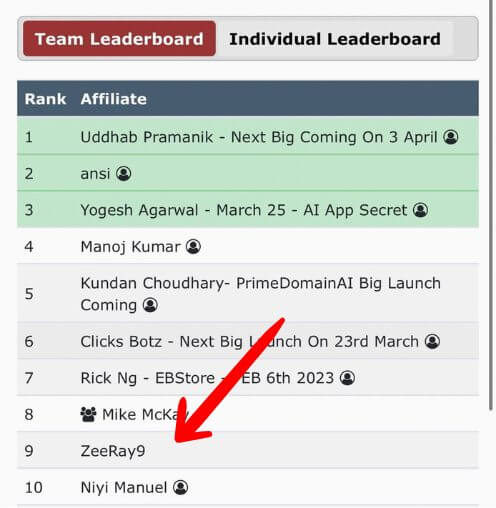Click the Manoj Kumar affiliate name
Image resolution: width=496 pixels, height=508 pixels.
130,247
